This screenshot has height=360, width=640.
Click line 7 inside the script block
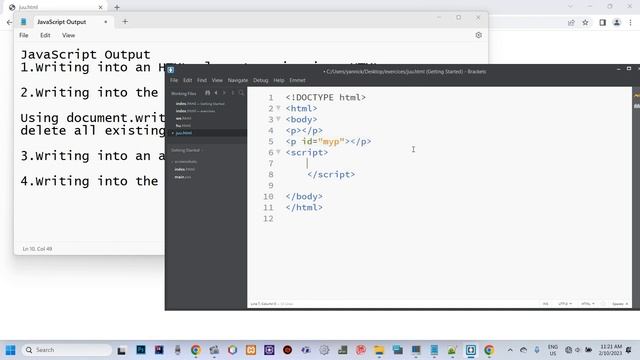tap(439, 163)
